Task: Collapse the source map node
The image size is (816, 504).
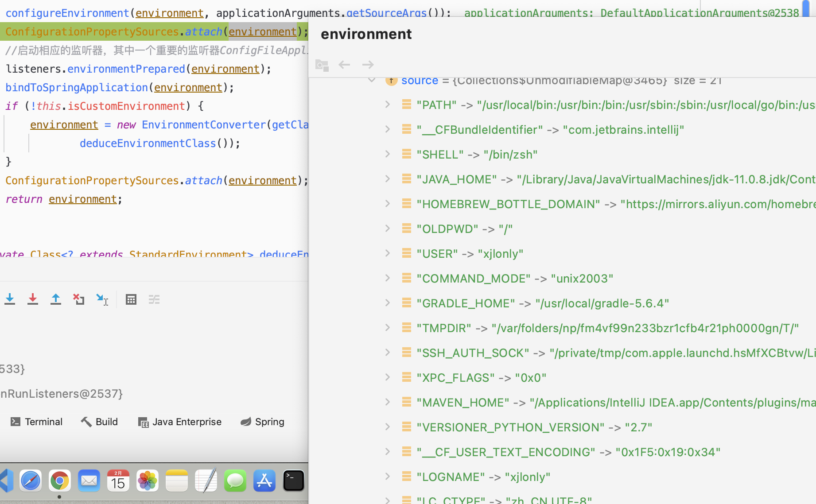Action: point(372,80)
